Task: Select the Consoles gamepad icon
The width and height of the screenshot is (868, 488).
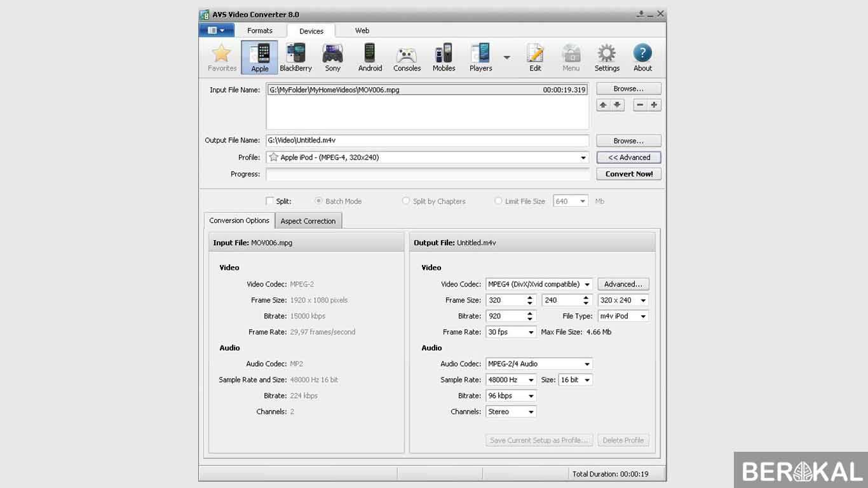Action: 407,58
